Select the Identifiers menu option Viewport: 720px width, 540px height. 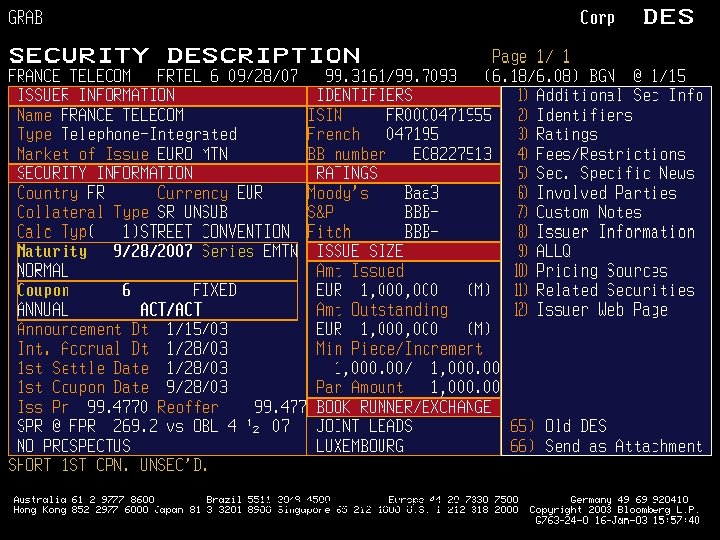tap(575, 115)
